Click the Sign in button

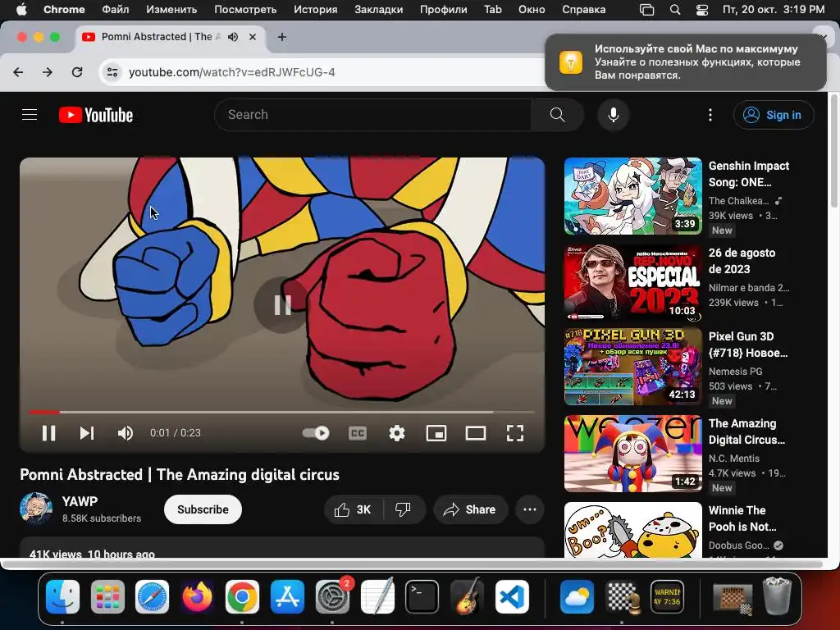774,115
